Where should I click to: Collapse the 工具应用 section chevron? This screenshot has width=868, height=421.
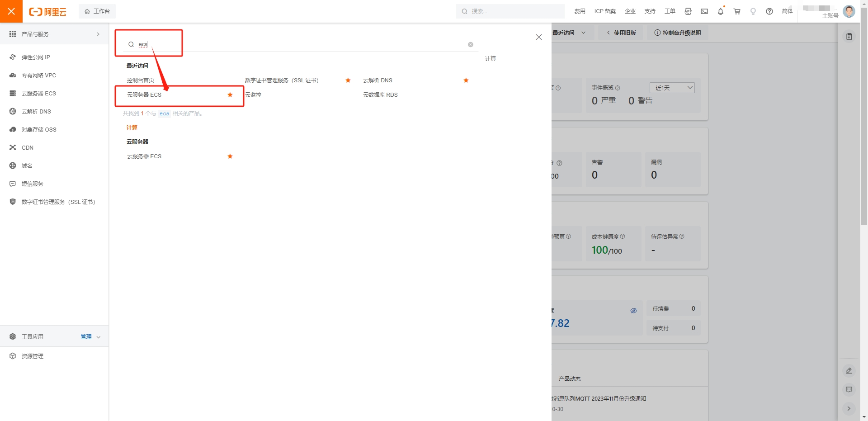(99, 337)
